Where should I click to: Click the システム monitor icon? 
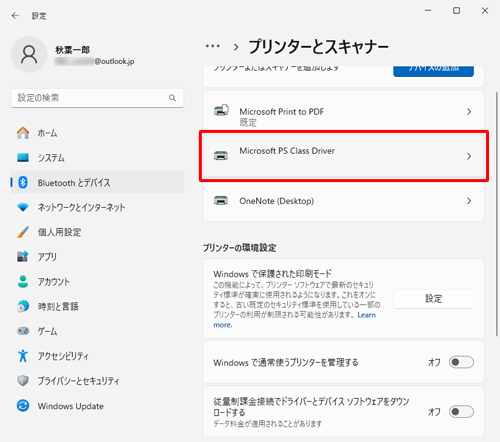point(23,158)
